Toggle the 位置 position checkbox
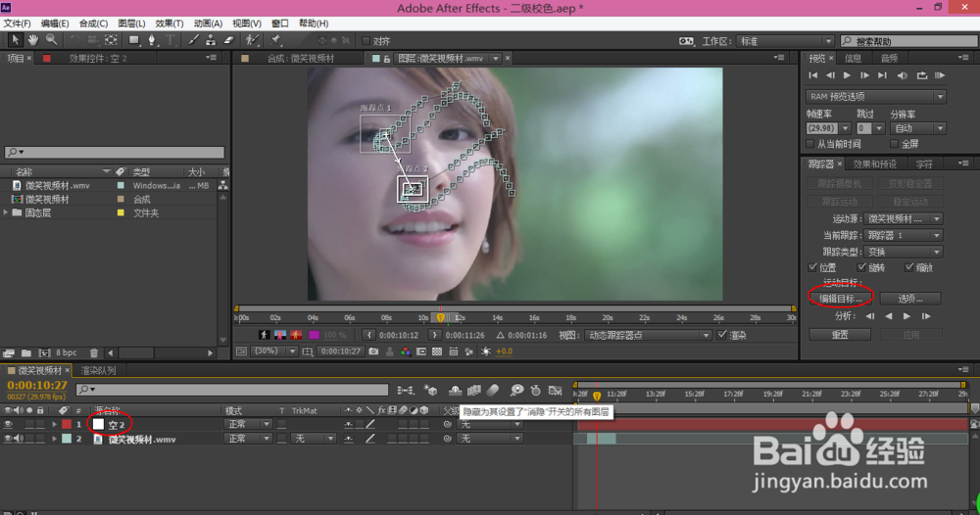The width and height of the screenshot is (980, 515). pos(812,267)
